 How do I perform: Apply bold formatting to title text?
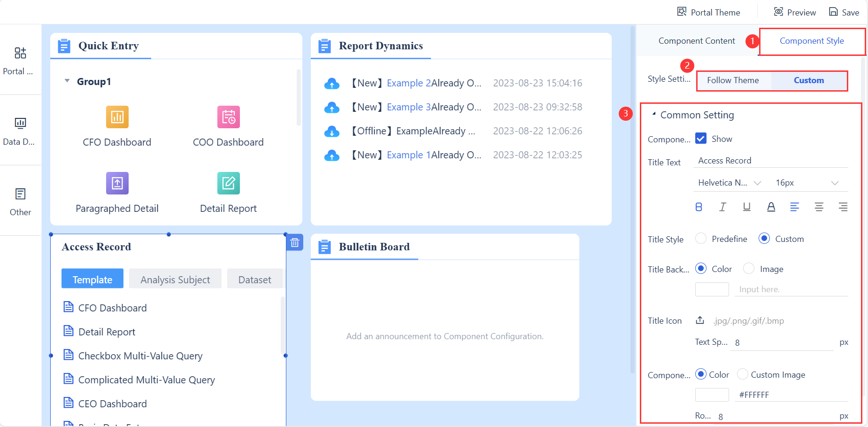tap(699, 207)
